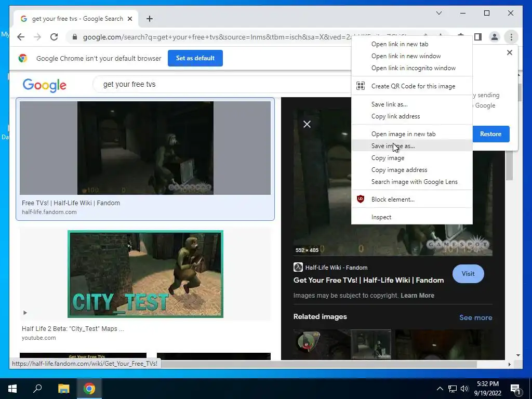Choose Open link in new tab

412,44
